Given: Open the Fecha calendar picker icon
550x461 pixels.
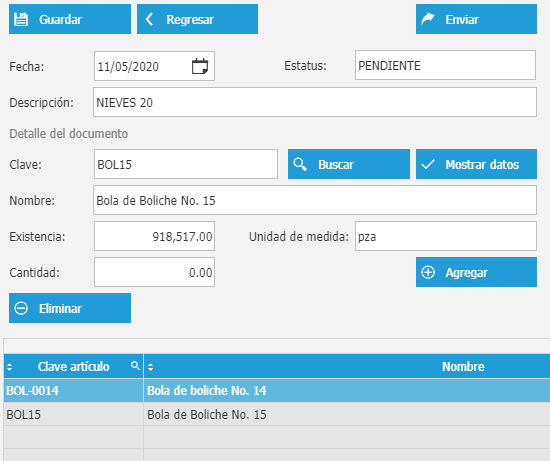Looking at the screenshot, I should (x=200, y=66).
